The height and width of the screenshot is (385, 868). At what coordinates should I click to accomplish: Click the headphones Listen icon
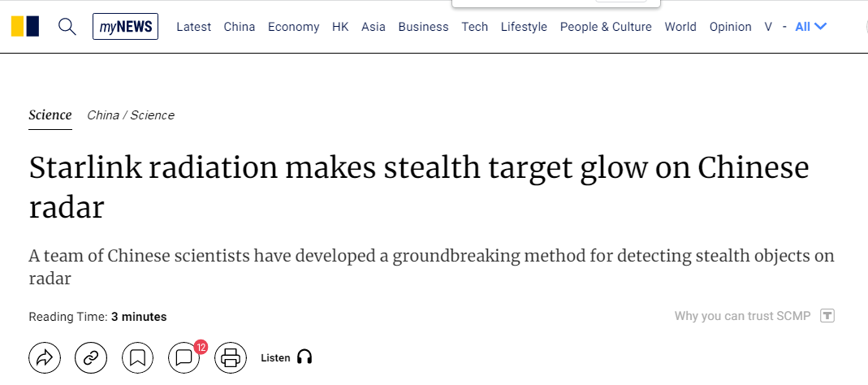click(x=304, y=357)
